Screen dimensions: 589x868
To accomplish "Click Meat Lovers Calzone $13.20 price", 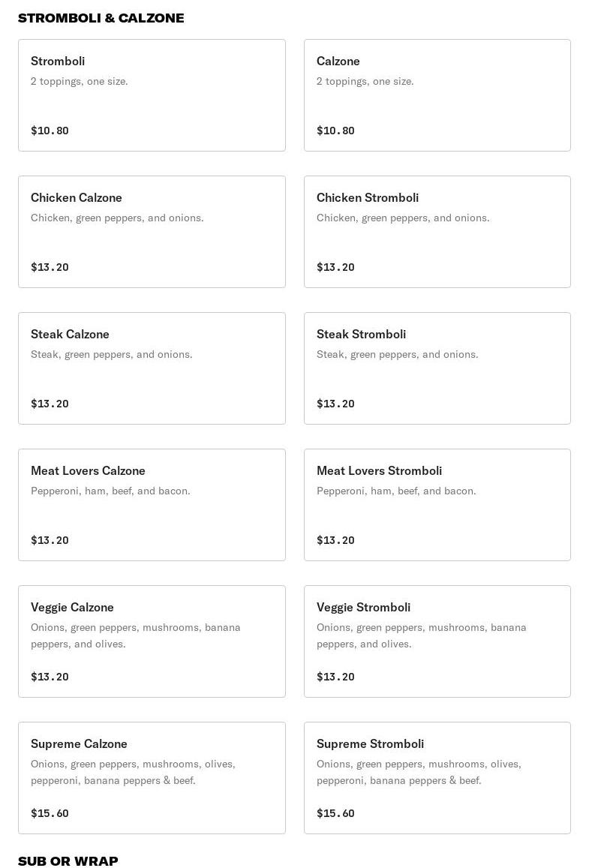I will (x=50, y=540).
